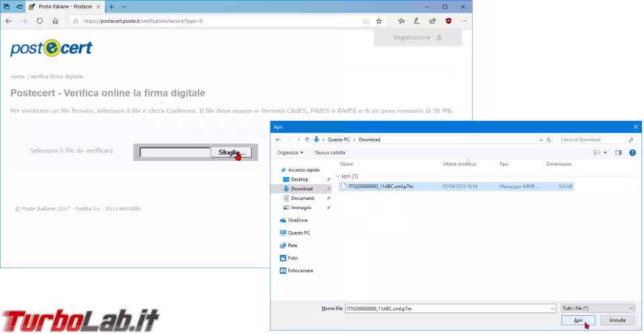Go back in the Apri dialog

click(x=278, y=140)
